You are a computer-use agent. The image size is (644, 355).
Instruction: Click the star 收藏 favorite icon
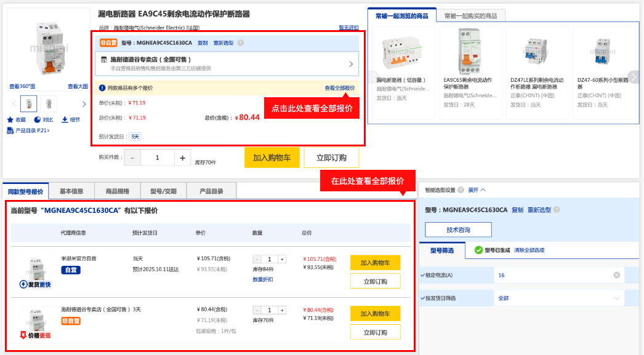click(x=10, y=119)
